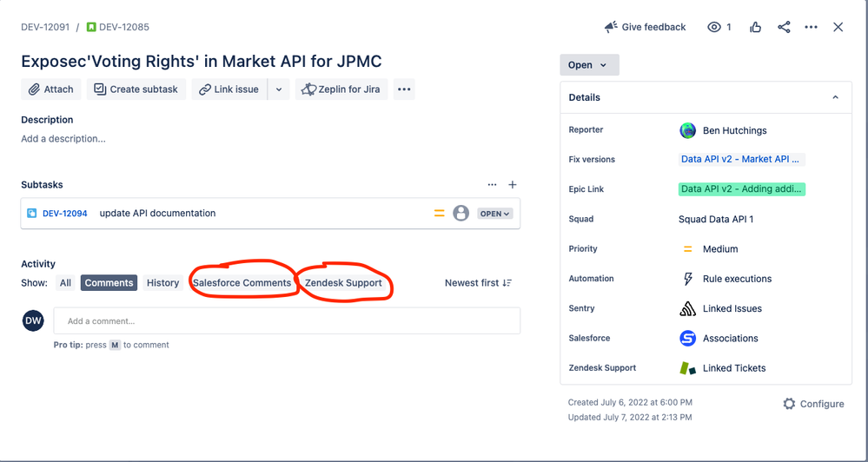The height and width of the screenshot is (462, 868).
Task: Click the share icon
Action: [x=784, y=27]
